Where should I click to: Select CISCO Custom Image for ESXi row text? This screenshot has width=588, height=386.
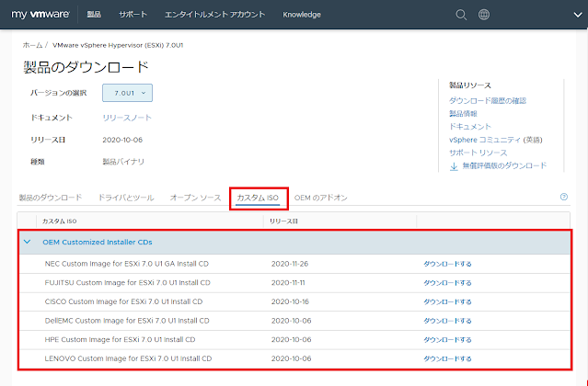pyautogui.click(x=123, y=301)
